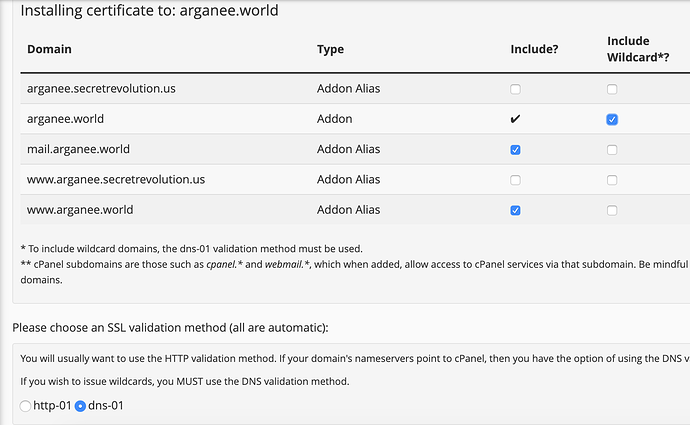Click the dns-01 wildcard footnote text
The height and width of the screenshot is (425, 690).
click(x=191, y=249)
